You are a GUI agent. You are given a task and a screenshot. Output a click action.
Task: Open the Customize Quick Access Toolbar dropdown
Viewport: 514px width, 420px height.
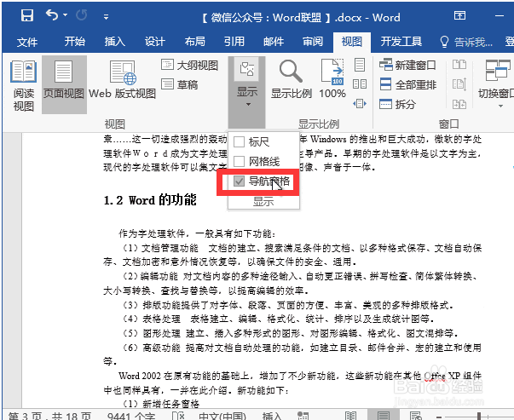pyautogui.click(x=106, y=16)
